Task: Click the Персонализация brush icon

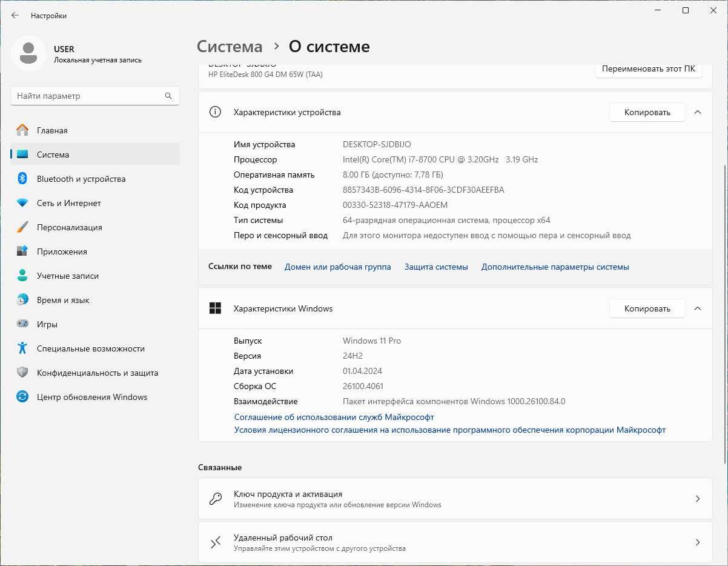Action: pyautogui.click(x=22, y=227)
